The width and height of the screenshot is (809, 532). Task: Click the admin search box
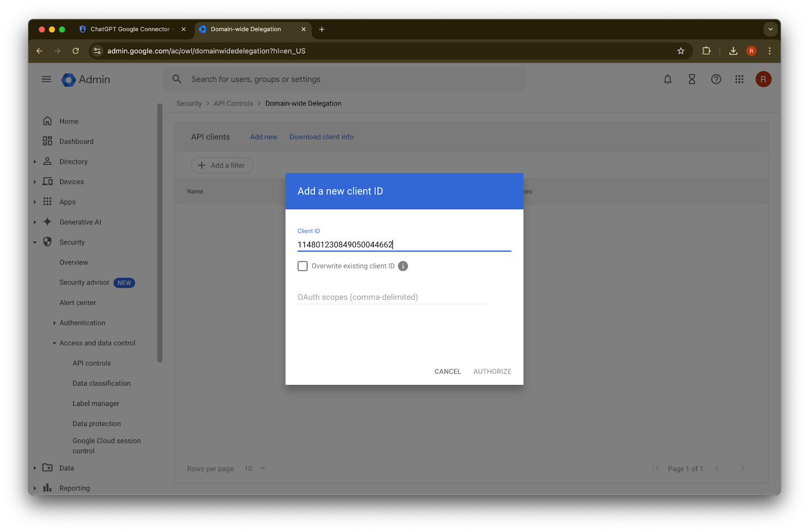coord(344,79)
